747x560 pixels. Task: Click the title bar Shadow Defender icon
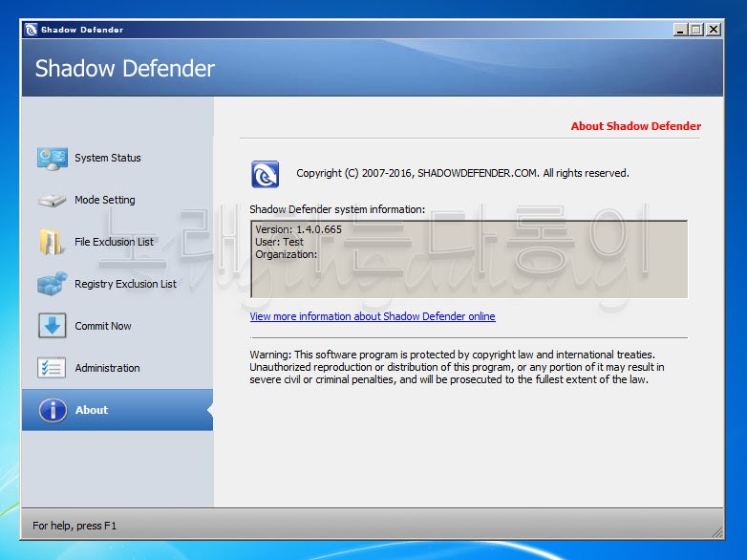click(31, 30)
